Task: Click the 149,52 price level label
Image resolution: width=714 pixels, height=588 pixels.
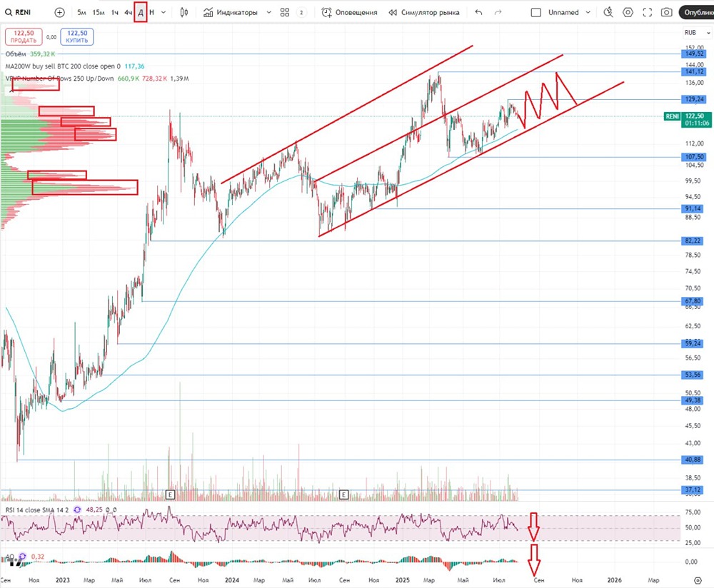Action: pos(694,54)
